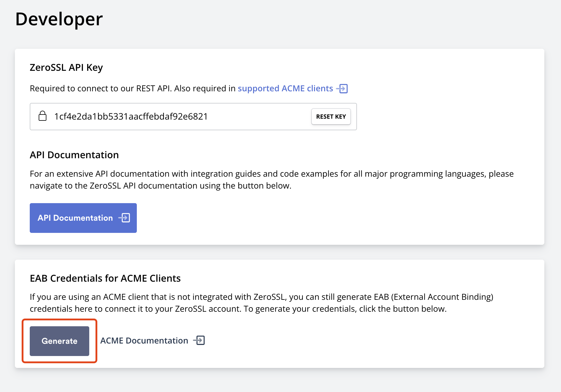Select the API key value 1cf4e2da1bb5331aacffebdaf92e6821

[131, 116]
